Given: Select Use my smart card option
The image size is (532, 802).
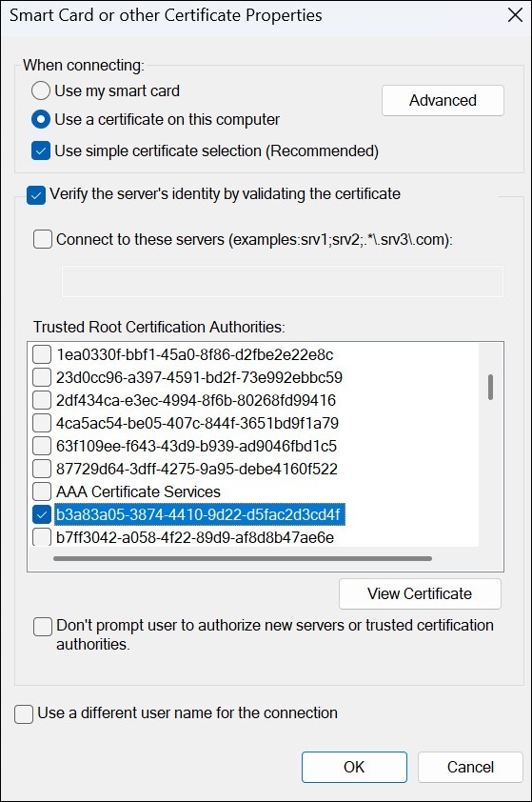Looking at the screenshot, I should coord(41,91).
